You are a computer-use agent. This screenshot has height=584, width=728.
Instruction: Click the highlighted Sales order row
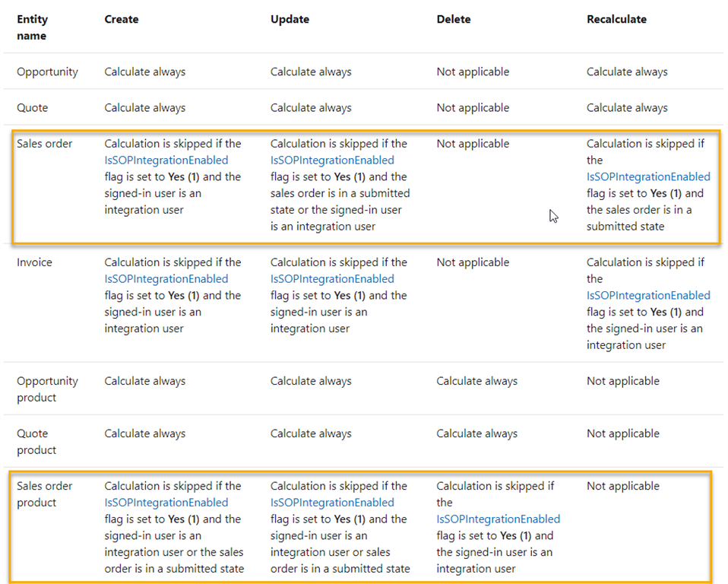(x=365, y=187)
